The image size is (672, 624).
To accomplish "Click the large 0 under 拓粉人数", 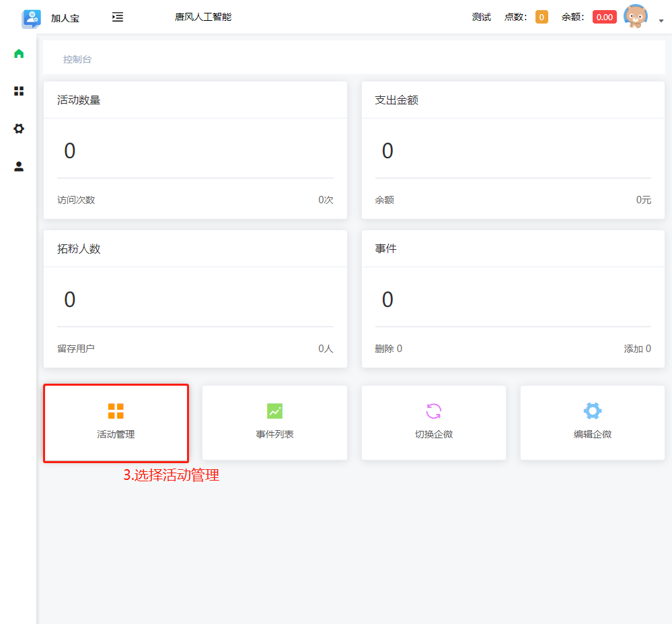I will [70, 300].
